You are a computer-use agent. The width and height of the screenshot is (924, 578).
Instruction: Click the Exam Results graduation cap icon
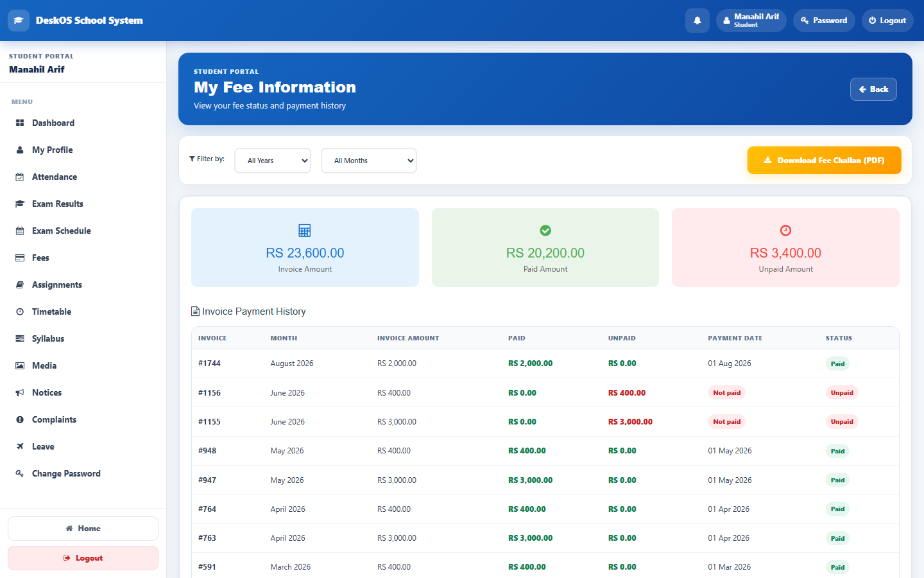20,204
